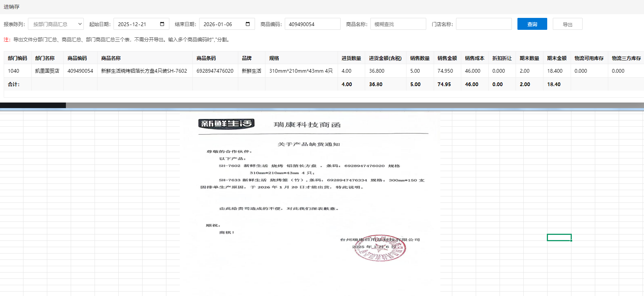Click the 新鲜生活 logo in letter image
This screenshot has width=644, height=296.
pos(226,123)
